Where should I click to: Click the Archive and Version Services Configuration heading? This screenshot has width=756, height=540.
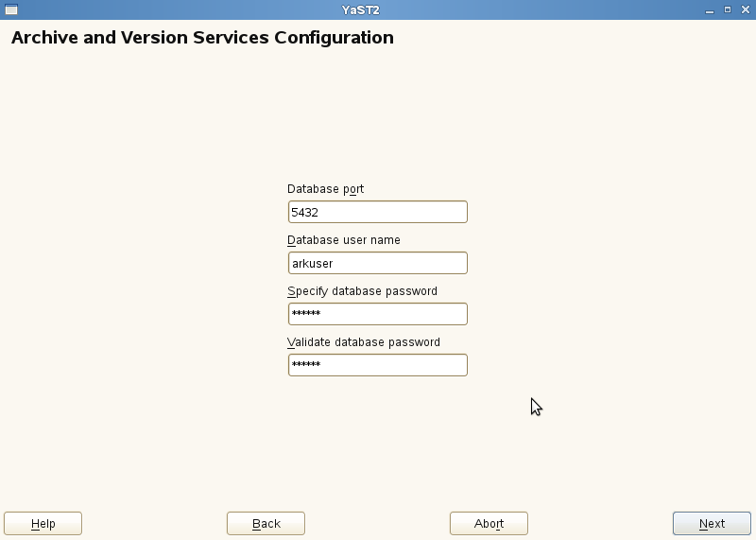[202, 39]
